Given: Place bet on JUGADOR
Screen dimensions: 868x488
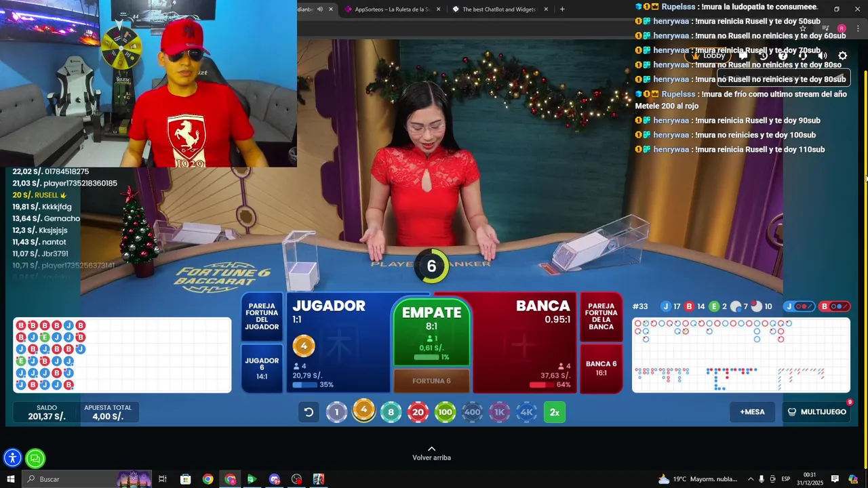Looking at the screenshot, I should click(339, 343).
